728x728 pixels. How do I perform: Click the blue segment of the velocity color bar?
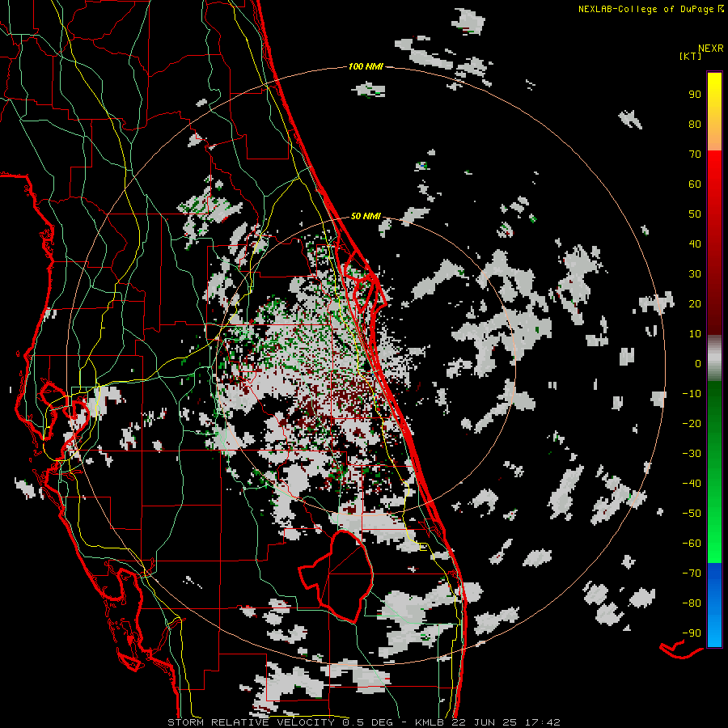(x=714, y=604)
